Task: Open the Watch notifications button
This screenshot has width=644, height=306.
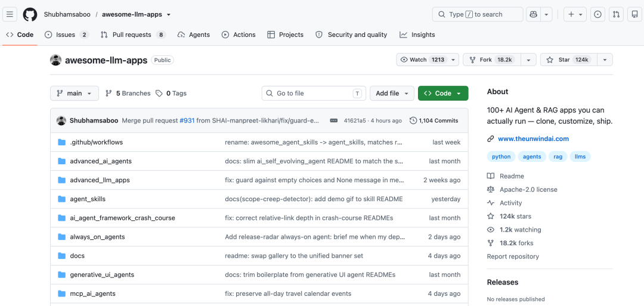Action: coord(427,60)
